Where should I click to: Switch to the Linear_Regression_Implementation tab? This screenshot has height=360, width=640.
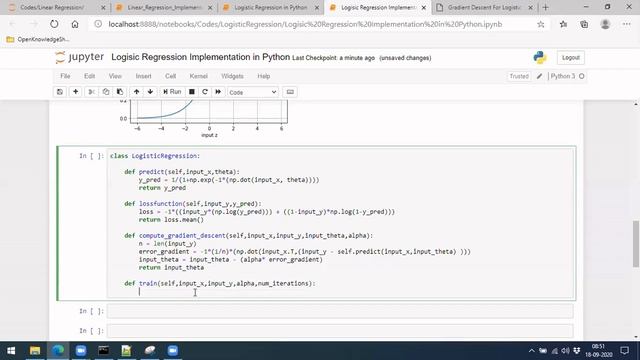pos(163,7)
